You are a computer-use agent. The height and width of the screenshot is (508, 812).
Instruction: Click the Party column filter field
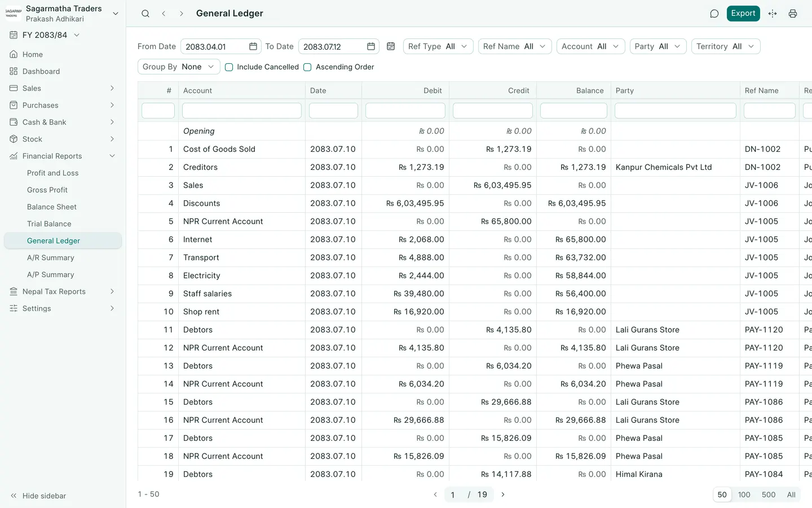(x=676, y=111)
